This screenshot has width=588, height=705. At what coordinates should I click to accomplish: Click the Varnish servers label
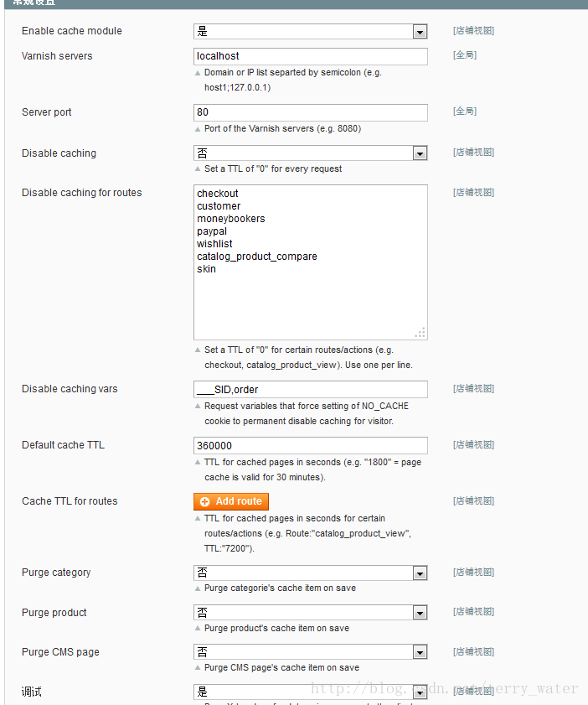pos(57,56)
